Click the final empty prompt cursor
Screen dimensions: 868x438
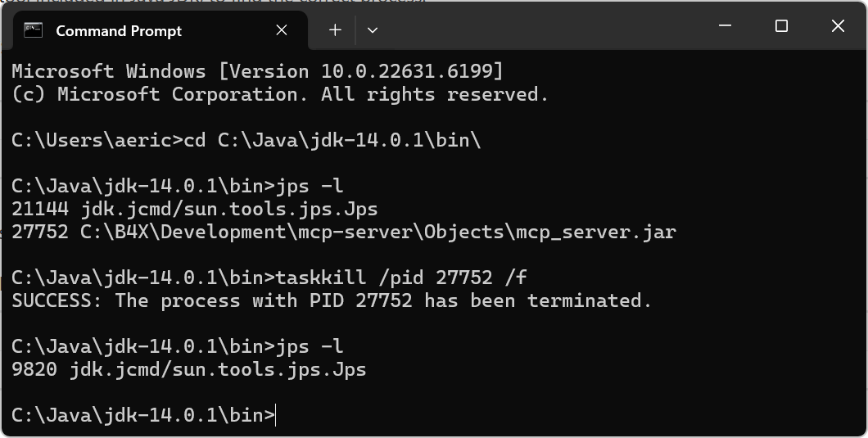pyautogui.click(x=277, y=415)
